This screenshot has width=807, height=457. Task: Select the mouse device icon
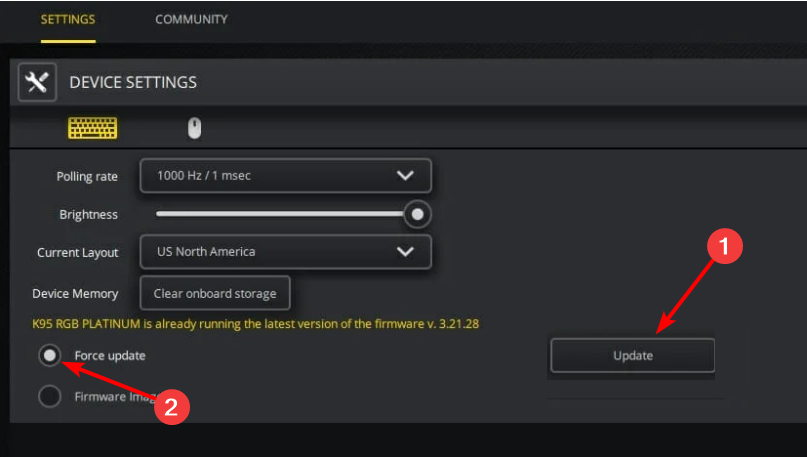pos(195,128)
